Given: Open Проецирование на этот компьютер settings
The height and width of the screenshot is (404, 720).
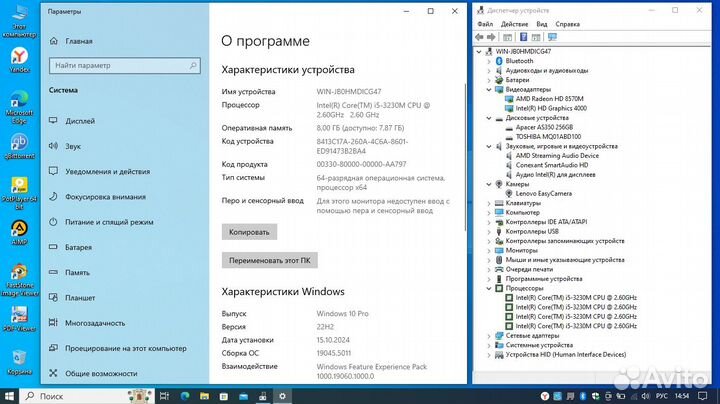Looking at the screenshot, I should tap(125, 348).
